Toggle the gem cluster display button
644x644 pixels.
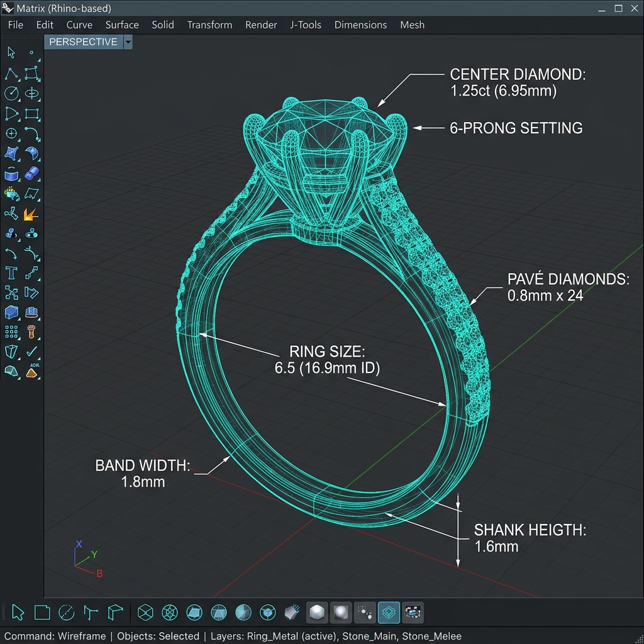[413, 613]
